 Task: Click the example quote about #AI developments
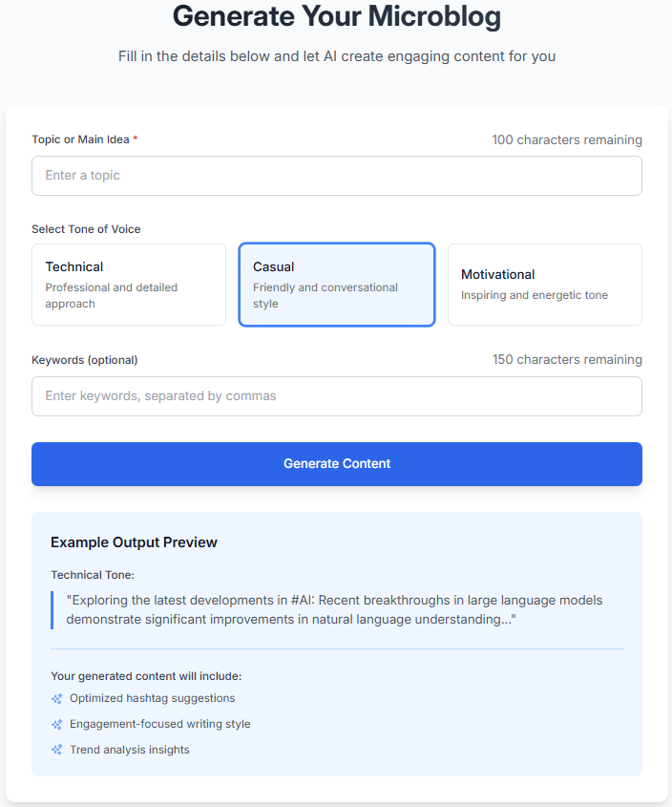334,610
